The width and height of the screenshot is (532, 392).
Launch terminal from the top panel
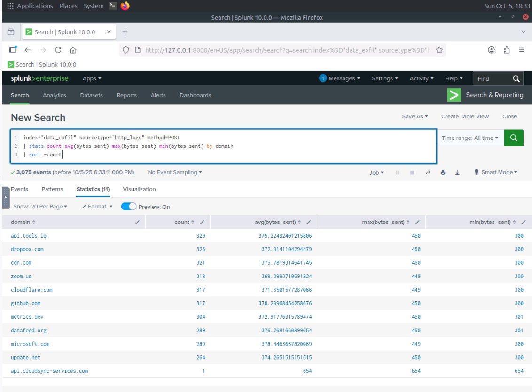(113, 6)
